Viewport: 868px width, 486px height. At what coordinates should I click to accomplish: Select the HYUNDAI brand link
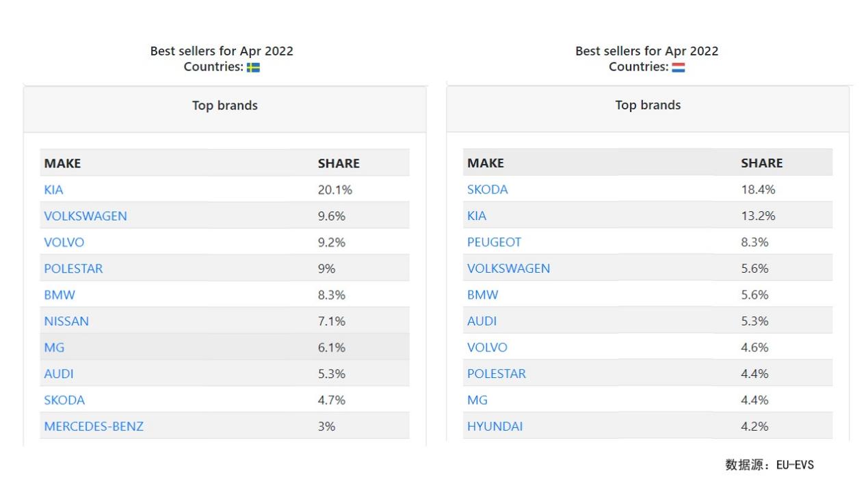click(x=495, y=427)
